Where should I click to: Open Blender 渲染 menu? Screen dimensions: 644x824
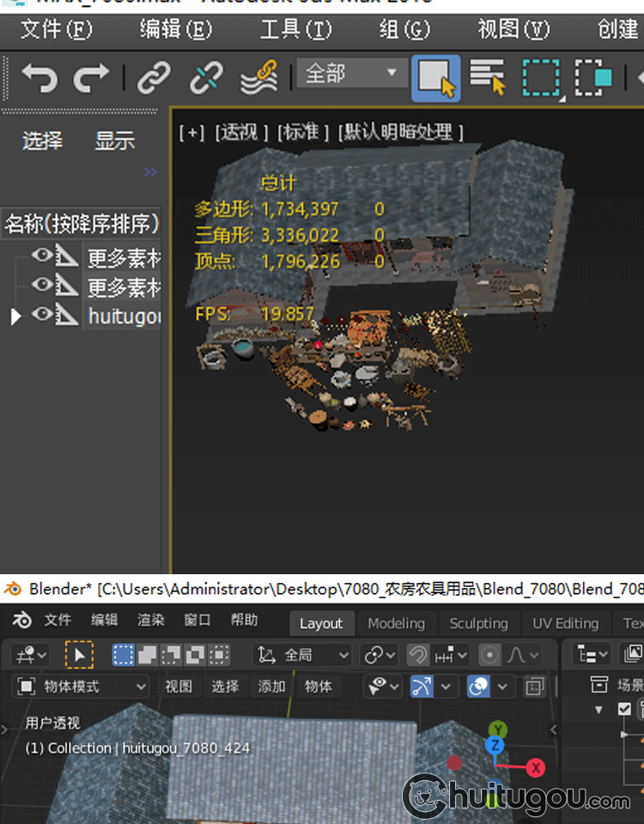pos(151,620)
